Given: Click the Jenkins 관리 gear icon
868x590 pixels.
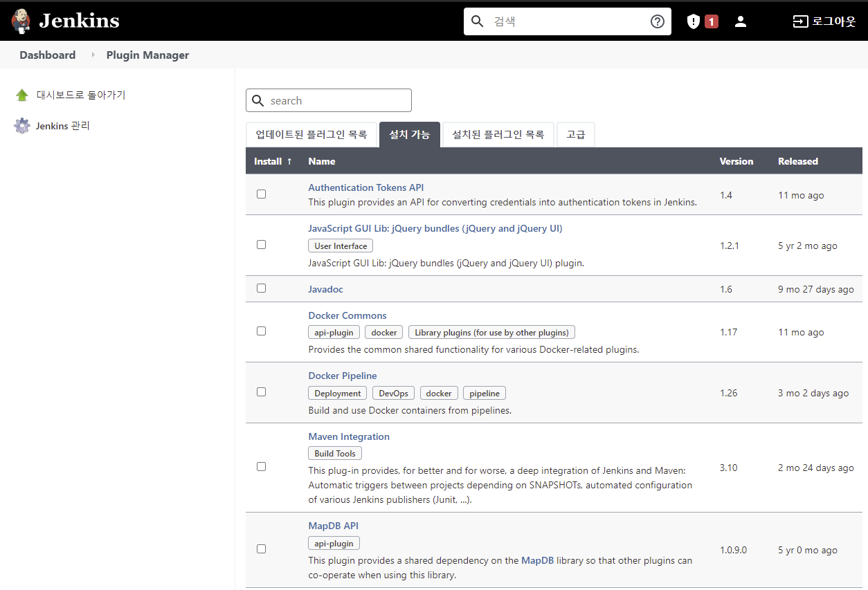Looking at the screenshot, I should click(x=22, y=126).
